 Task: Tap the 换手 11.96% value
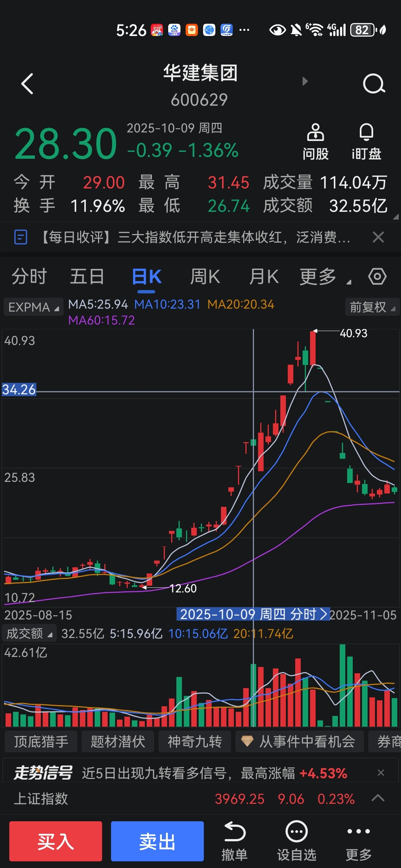coord(98,206)
